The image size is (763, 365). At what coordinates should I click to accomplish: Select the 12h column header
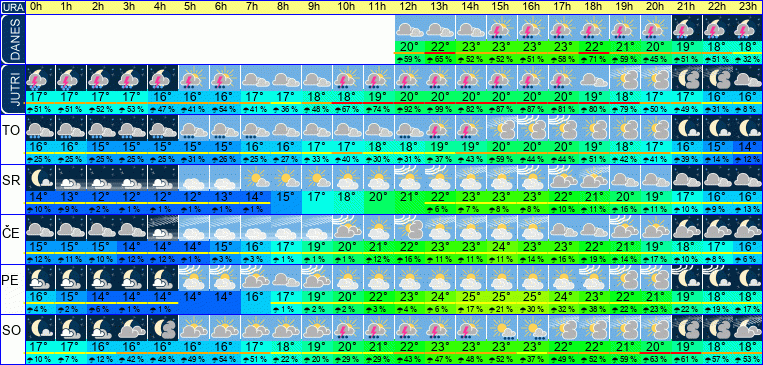[410, 7]
